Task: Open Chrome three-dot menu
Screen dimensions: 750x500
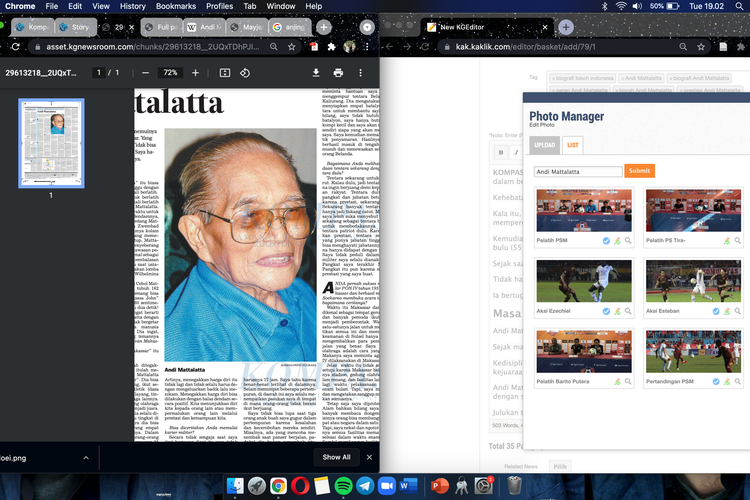Action: [367, 46]
